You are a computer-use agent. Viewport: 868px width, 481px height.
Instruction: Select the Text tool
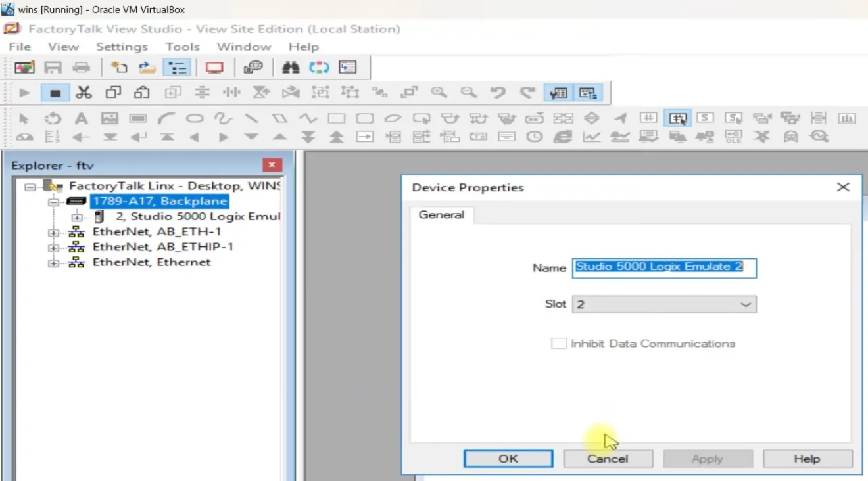80,118
